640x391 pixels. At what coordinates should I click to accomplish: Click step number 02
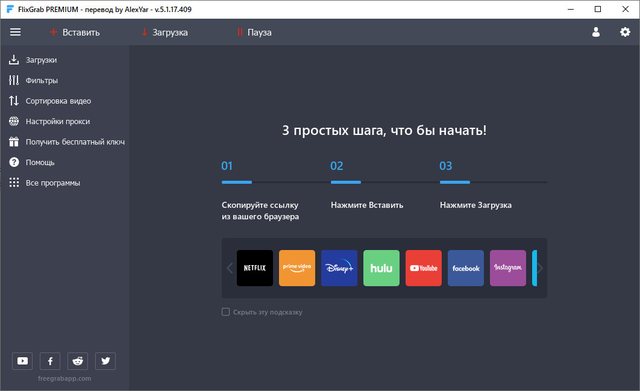coord(337,166)
